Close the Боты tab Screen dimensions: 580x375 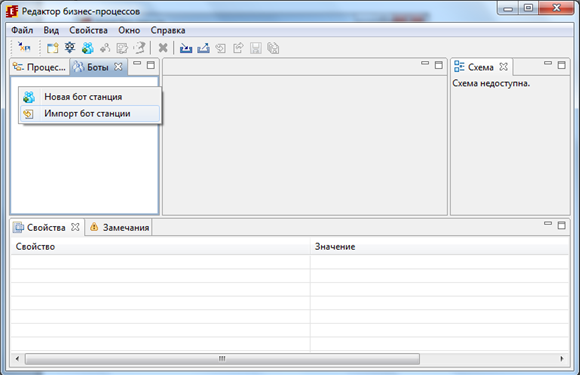[118, 67]
